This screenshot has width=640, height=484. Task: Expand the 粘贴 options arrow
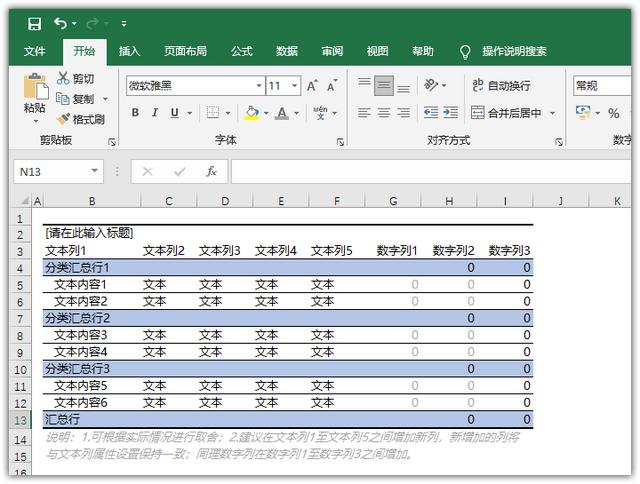click(x=36, y=121)
